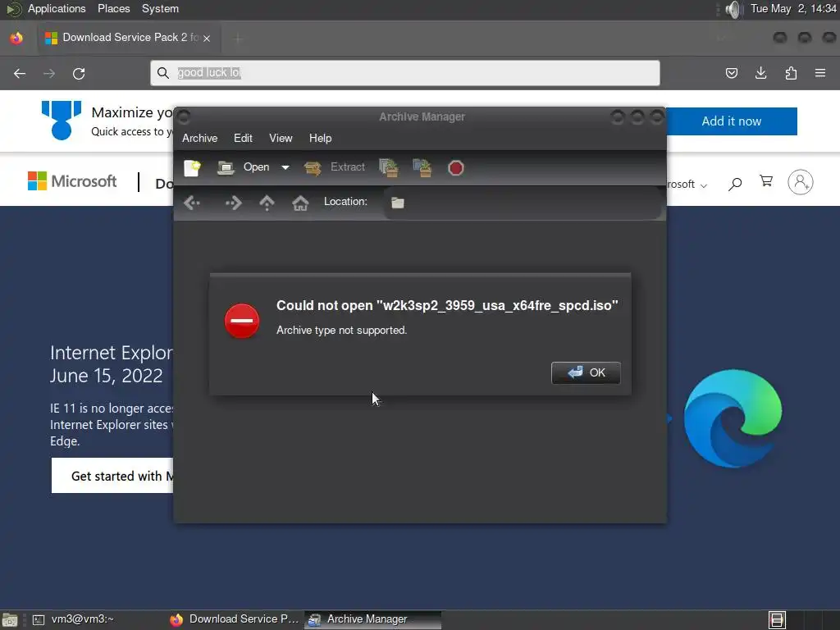Open the View menu in Archive Manager

(281, 138)
